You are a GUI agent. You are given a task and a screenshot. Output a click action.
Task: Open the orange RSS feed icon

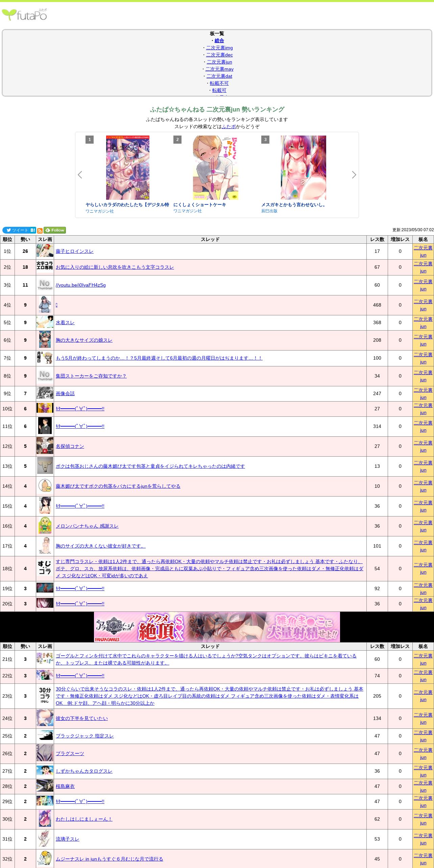(40, 231)
